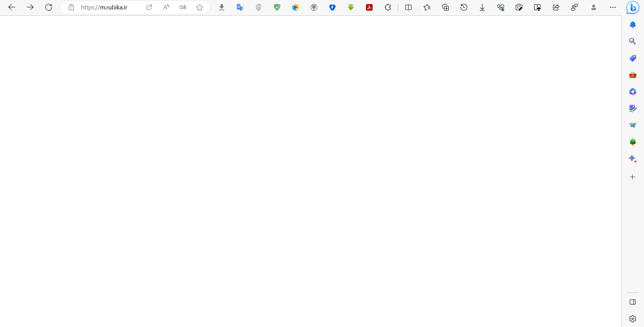
Task: Open Collections
Action: coord(445,7)
